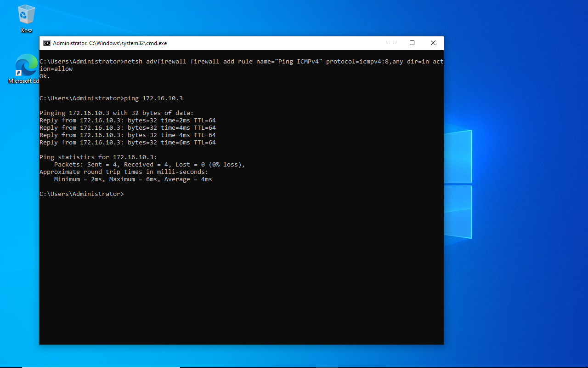Click 'Pinging 172.16.10.3 with 32 bytes of data:' line
Screen dimensions: 588x368
coord(117,113)
